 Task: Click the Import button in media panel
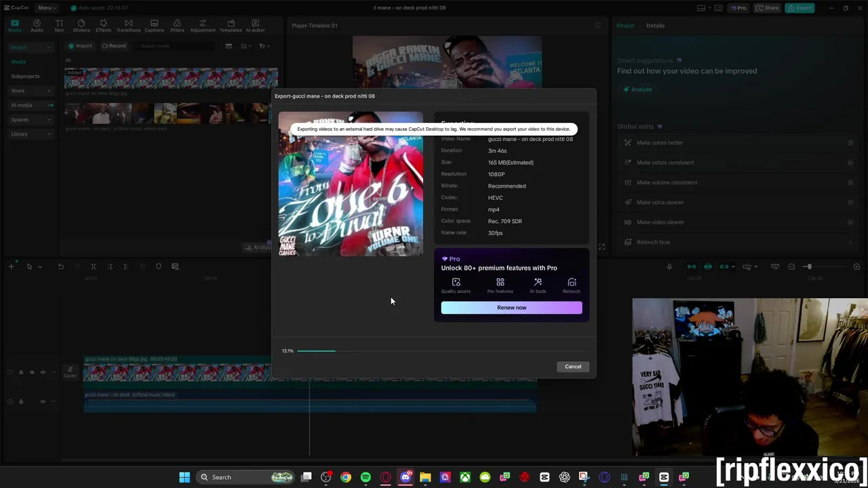80,46
